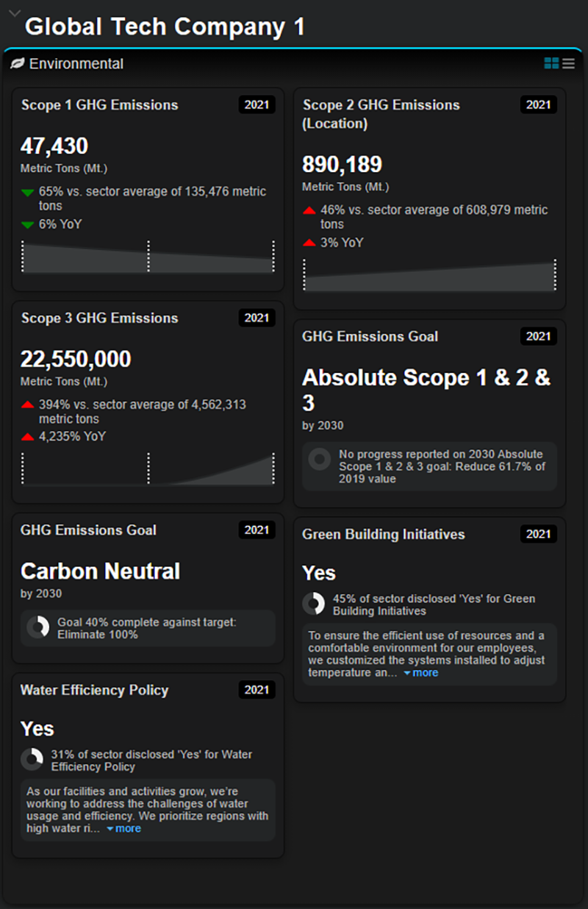
Task: Select the 2021 badge on Water Efficiency Policy
Action: point(257,690)
